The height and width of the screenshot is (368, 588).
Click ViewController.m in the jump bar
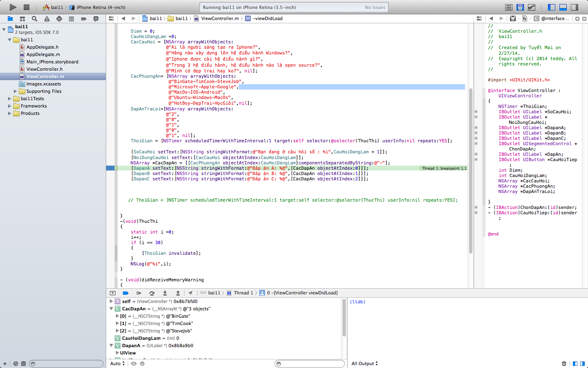(216, 18)
